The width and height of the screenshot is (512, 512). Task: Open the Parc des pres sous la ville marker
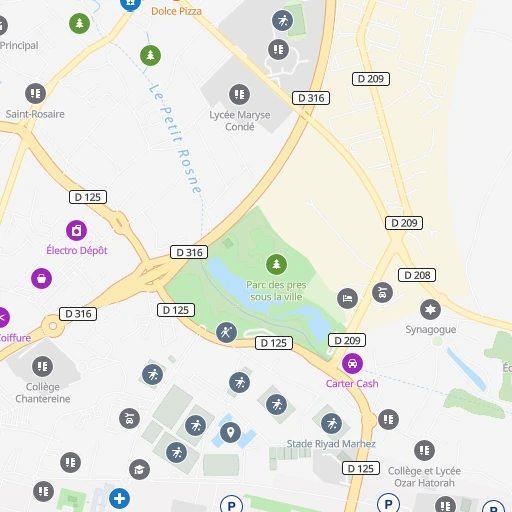276,264
